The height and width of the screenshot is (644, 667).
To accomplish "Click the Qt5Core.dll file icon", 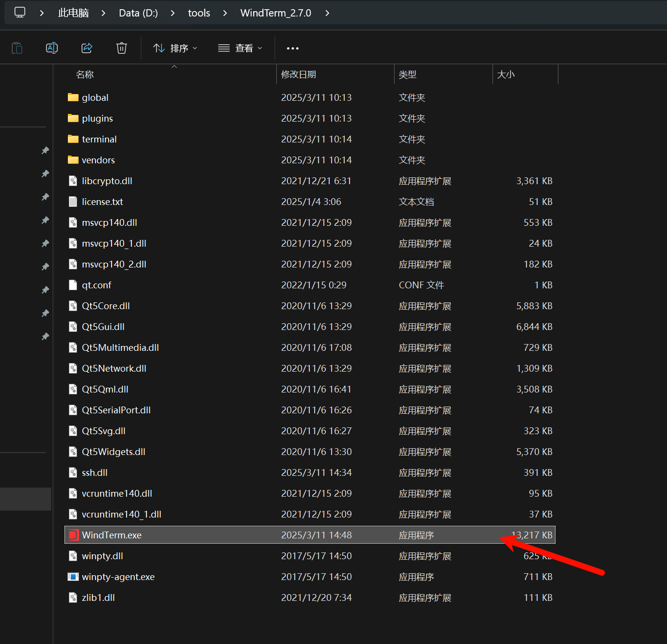I will [73, 306].
